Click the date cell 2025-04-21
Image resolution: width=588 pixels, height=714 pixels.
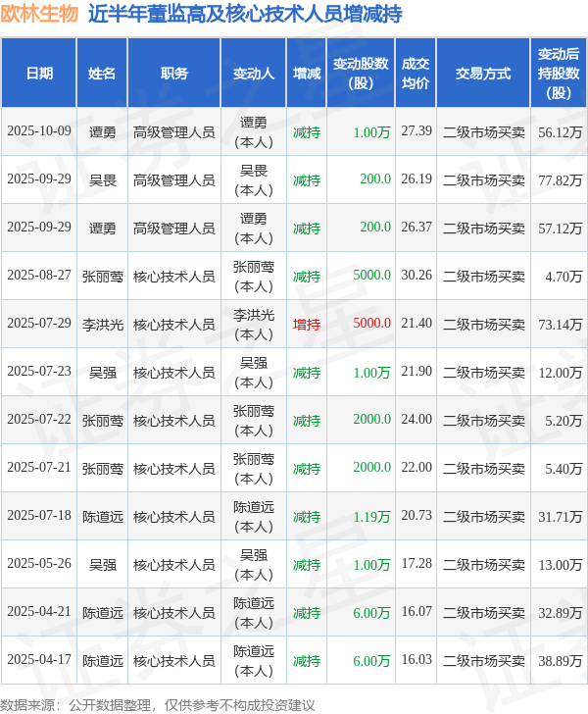pos(39,612)
